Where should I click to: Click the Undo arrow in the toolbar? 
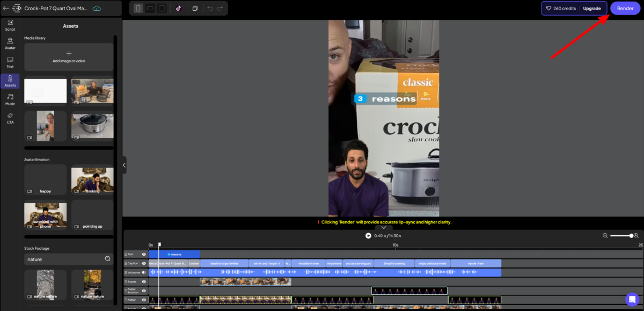[x=210, y=8]
